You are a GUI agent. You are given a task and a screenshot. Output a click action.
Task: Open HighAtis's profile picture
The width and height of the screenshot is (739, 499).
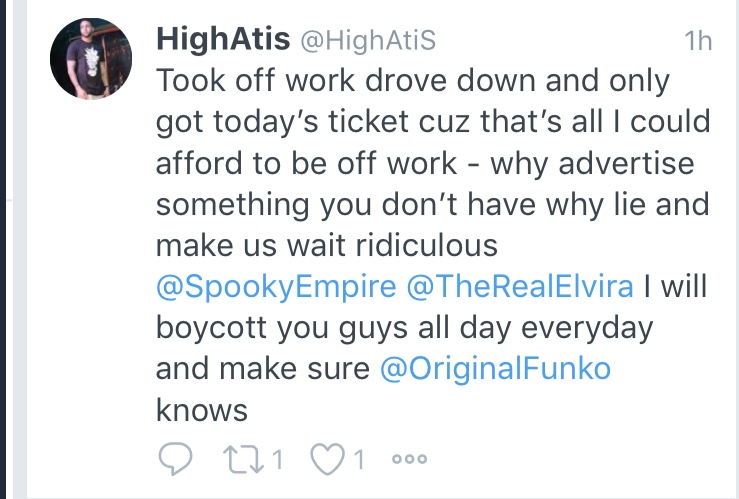click(91, 58)
